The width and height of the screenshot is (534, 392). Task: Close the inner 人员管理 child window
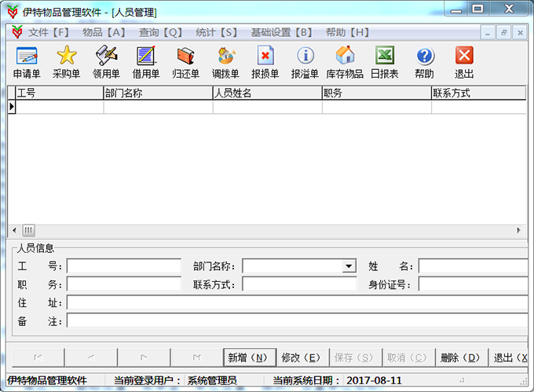point(520,33)
